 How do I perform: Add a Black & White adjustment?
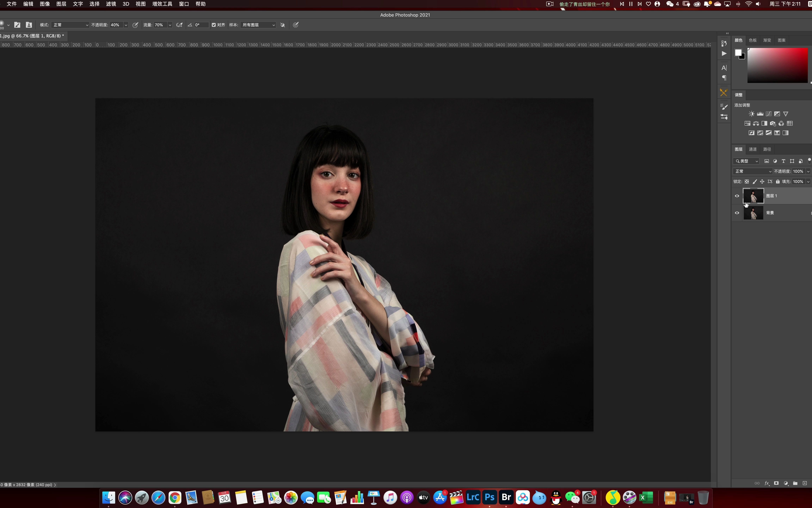pos(764,123)
